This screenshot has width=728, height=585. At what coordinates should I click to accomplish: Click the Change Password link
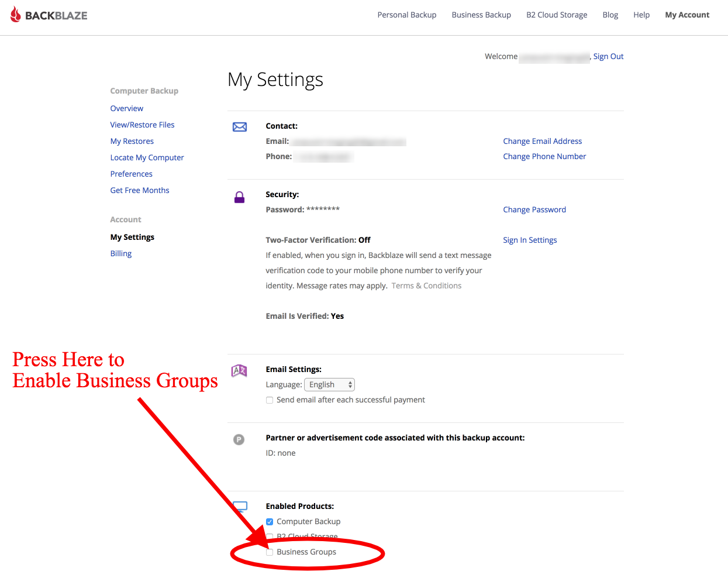pos(534,210)
